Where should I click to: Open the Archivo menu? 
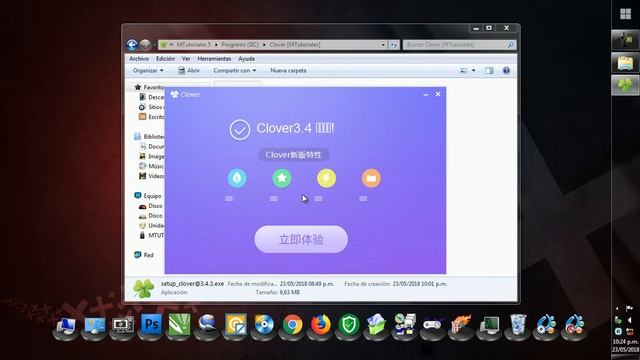coord(139,59)
